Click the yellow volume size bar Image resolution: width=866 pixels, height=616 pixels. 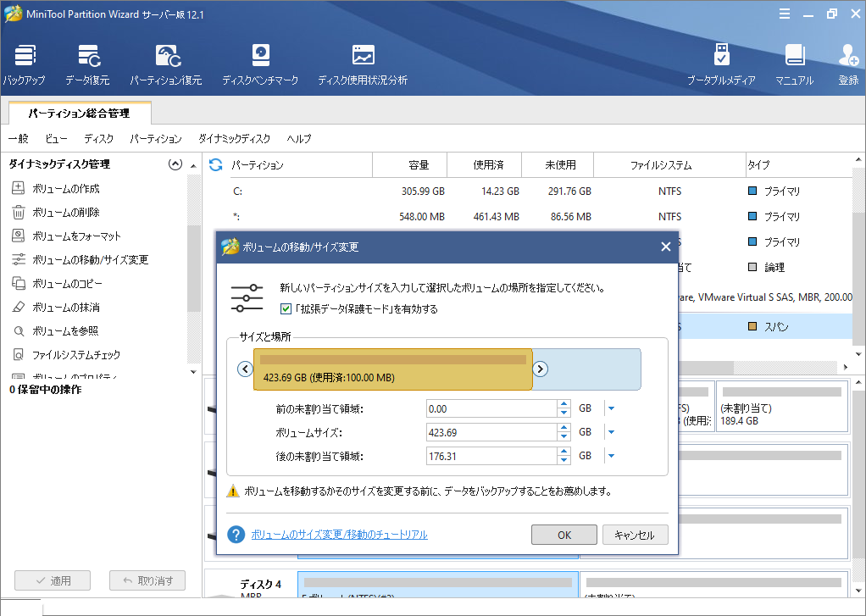coord(392,369)
